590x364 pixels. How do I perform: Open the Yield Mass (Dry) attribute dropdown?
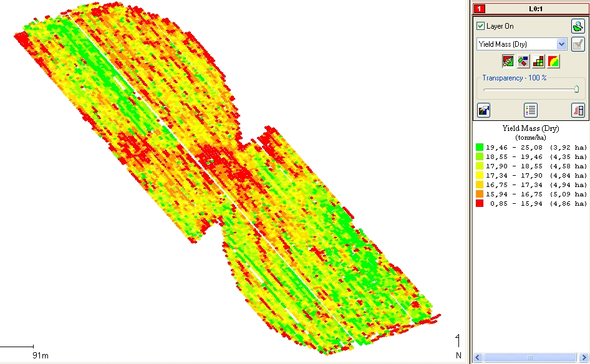[561, 44]
